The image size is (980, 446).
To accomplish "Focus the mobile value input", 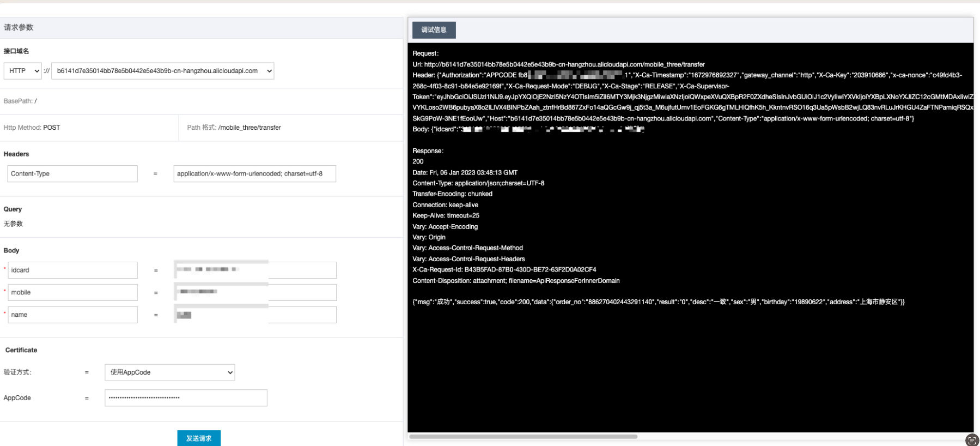I will 255,293.
